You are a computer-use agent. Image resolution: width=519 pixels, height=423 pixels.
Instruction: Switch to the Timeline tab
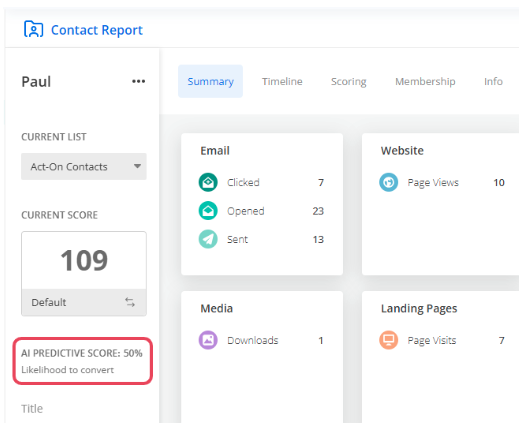point(282,81)
